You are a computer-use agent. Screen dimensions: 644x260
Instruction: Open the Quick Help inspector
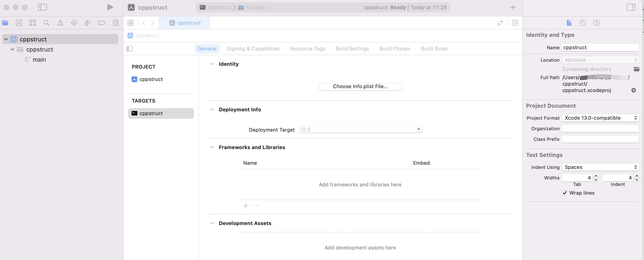[x=596, y=23]
